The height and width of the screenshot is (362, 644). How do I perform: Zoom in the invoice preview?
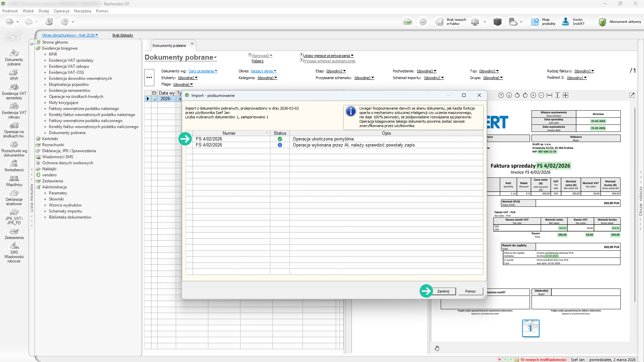pyautogui.click(x=533, y=95)
